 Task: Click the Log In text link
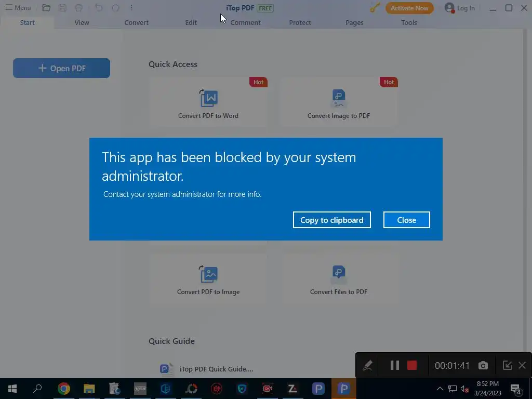point(466,8)
